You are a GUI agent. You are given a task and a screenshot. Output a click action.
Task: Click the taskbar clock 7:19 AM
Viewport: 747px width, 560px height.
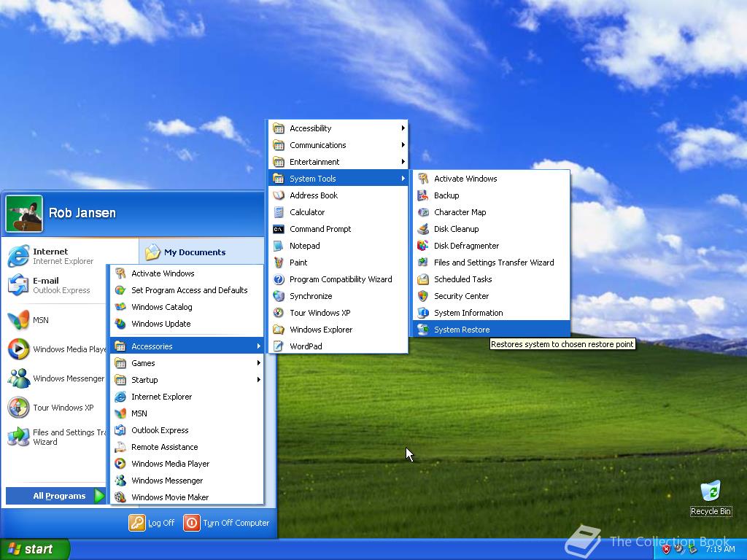[x=720, y=549]
